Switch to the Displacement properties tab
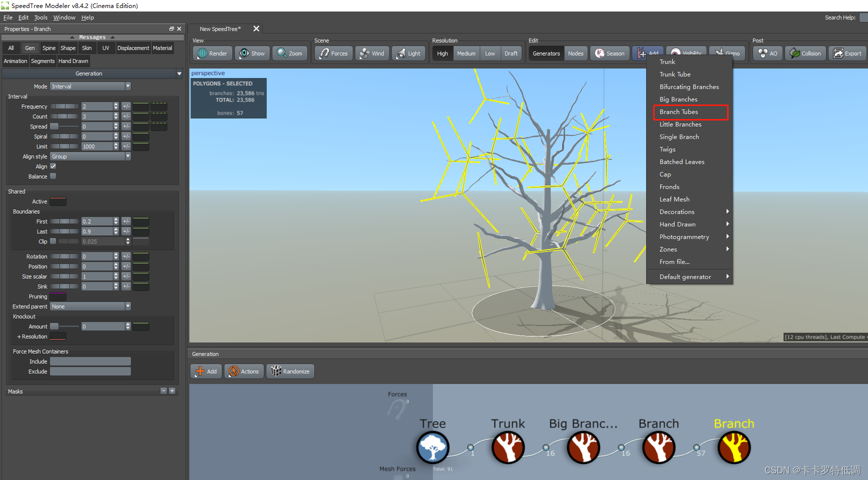Viewport: 868px width, 480px height. coord(133,48)
